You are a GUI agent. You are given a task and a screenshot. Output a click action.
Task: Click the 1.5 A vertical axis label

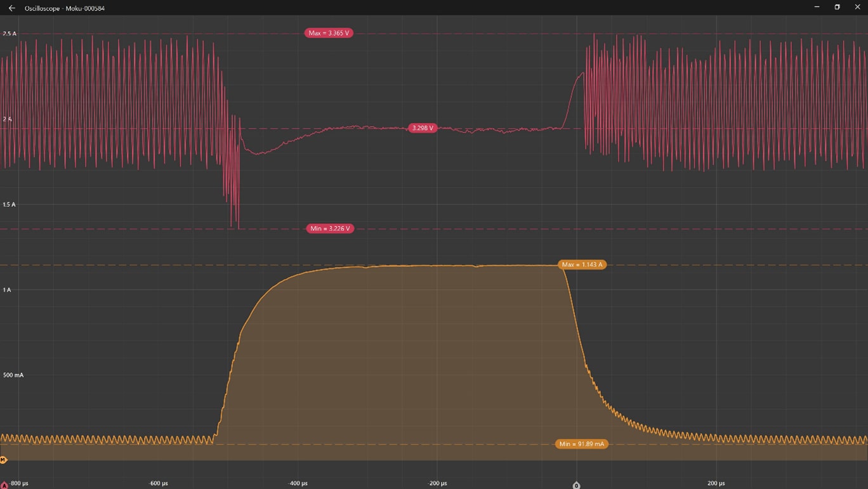click(10, 205)
